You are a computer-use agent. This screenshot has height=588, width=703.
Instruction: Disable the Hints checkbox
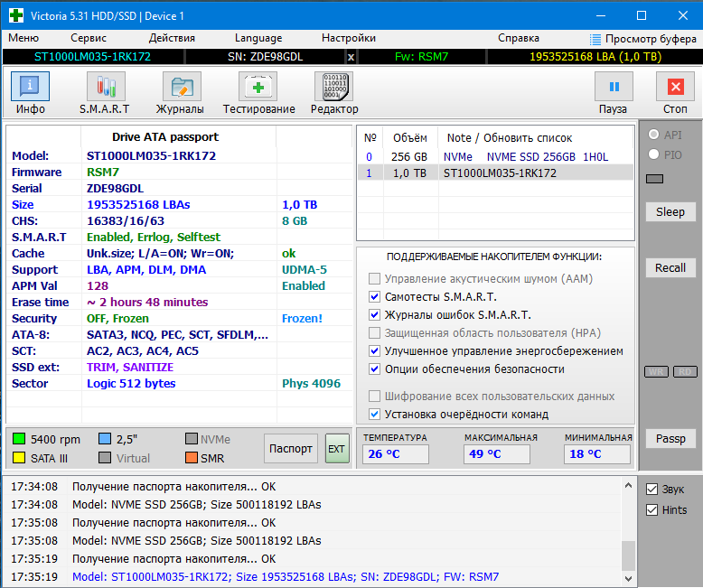pos(651,509)
